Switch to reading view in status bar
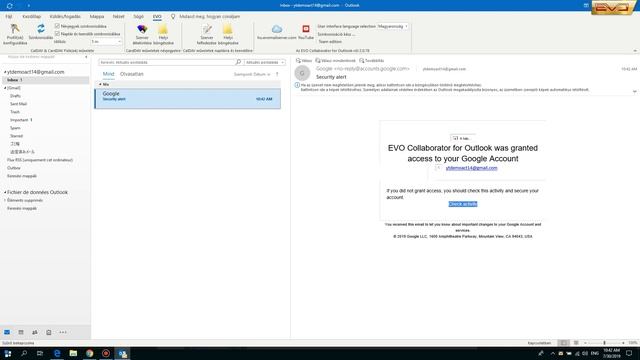640x360 pixels. (576, 343)
